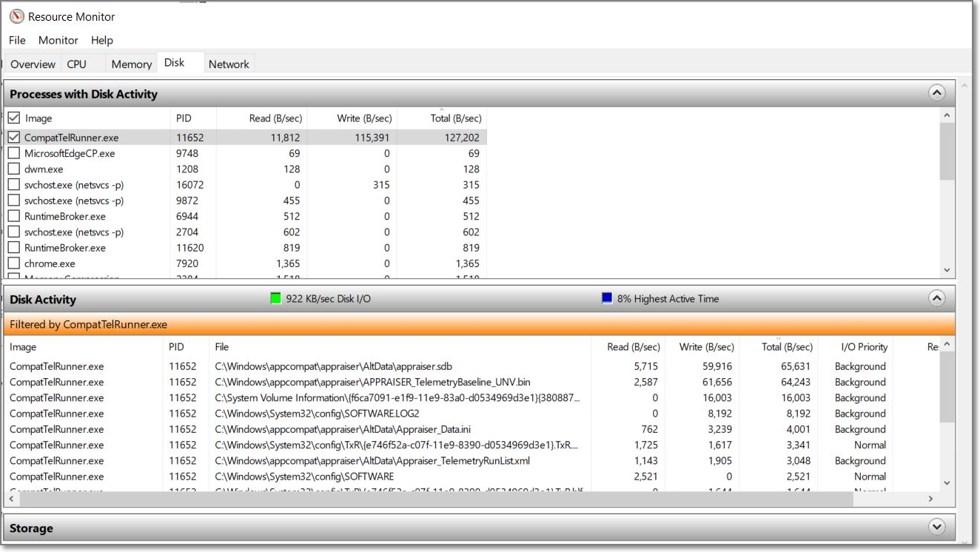The height and width of the screenshot is (552, 980).
Task: Sort processes by Write (B/sec) column
Action: 352,118
